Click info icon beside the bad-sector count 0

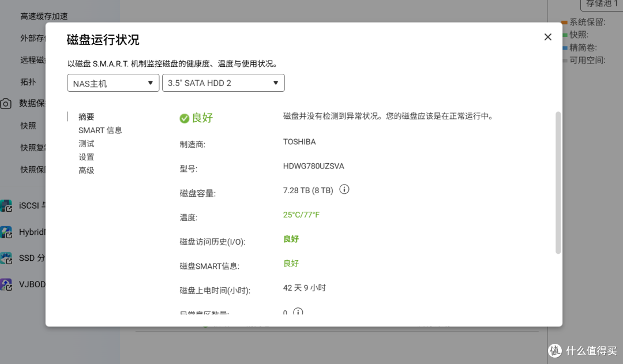(x=298, y=312)
